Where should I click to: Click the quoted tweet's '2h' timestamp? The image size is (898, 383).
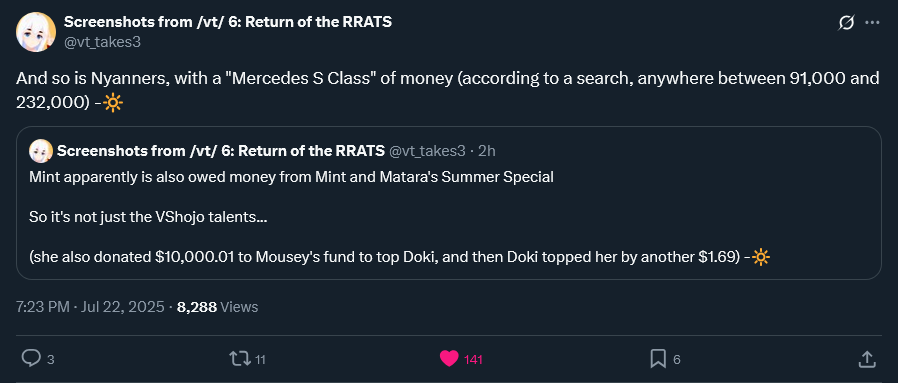[486, 151]
